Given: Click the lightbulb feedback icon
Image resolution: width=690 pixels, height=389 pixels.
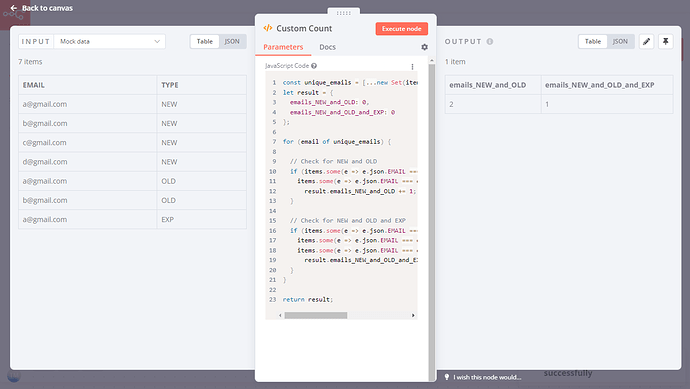Looking at the screenshot, I should point(447,377).
